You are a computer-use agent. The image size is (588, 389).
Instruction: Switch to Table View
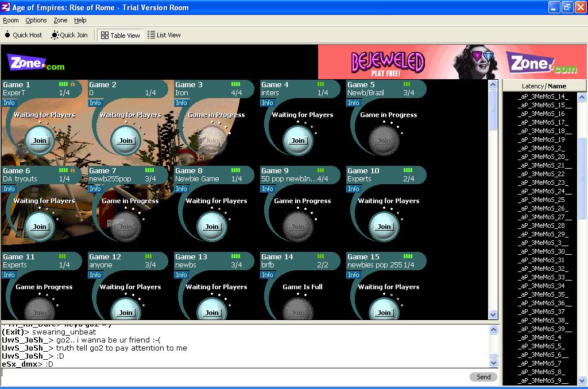121,35
